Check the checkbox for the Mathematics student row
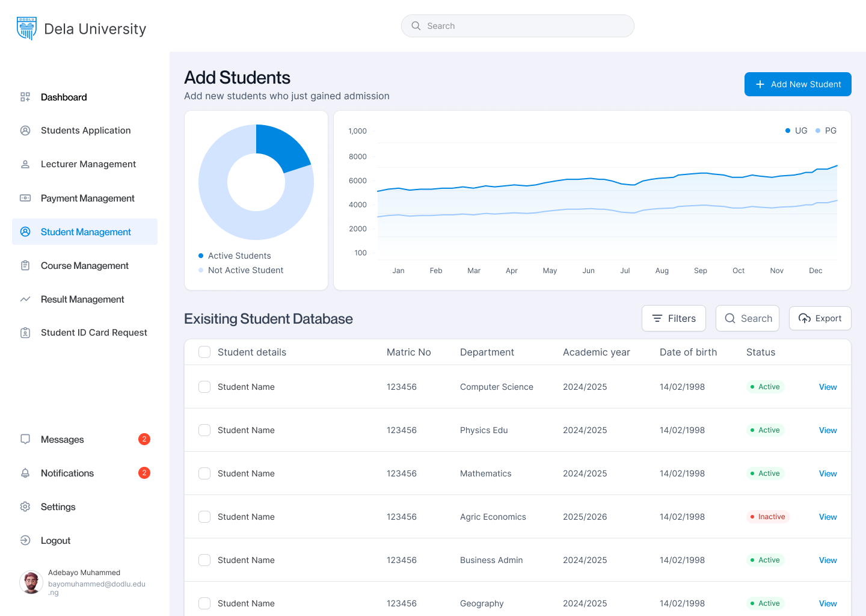Viewport: 866px width, 616px height. pyautogui.click(x=204, y=473)
